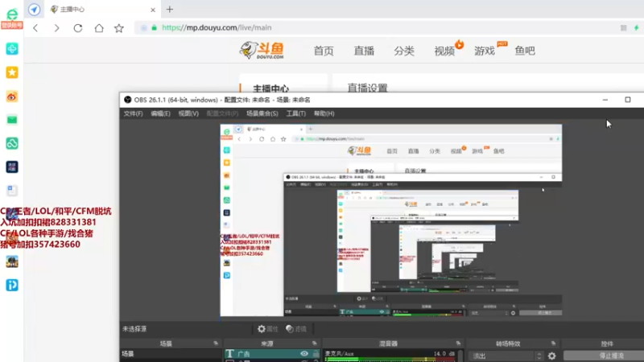Open the 淡出 transition dropdown
The height and width of the screenshot is (362, 644).
coord(506,356)
